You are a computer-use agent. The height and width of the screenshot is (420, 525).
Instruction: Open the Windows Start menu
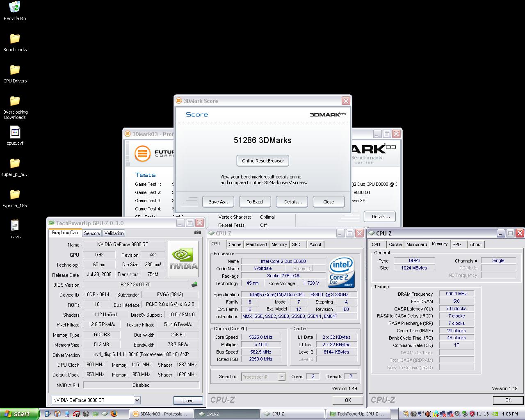(19, 414)
